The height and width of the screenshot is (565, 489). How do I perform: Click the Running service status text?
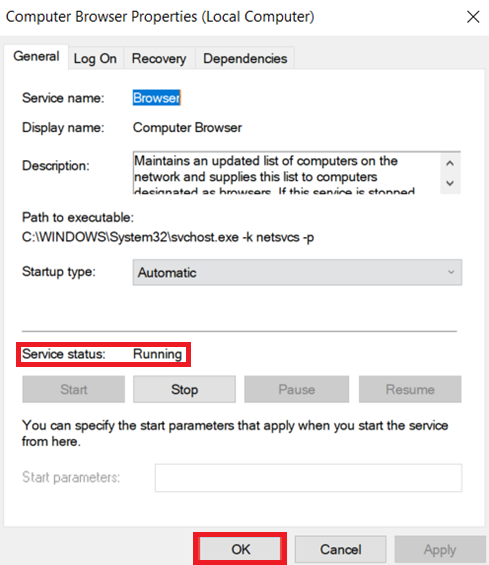click(157, 354)
